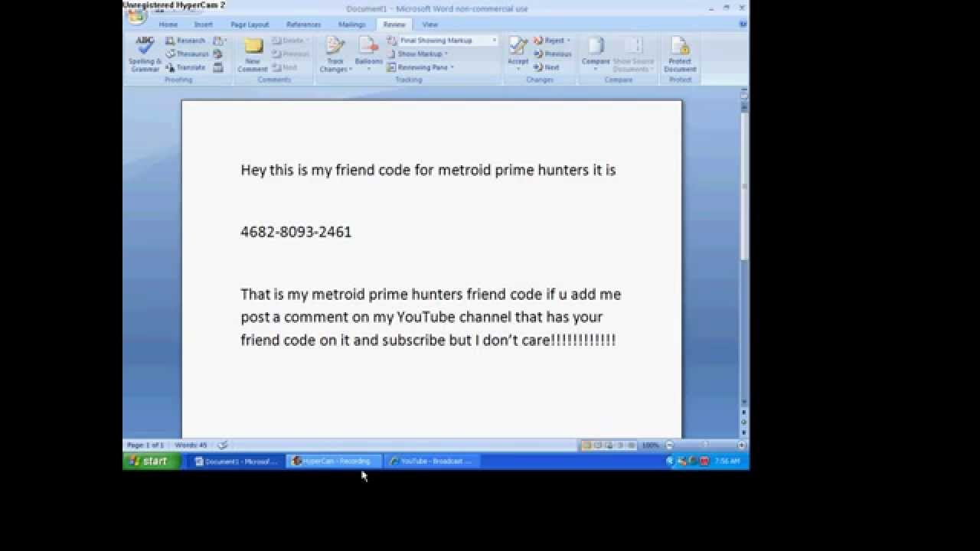980x551 pixels.
Task: Go to Previous comment in Comments group
Action: point(289,54)
